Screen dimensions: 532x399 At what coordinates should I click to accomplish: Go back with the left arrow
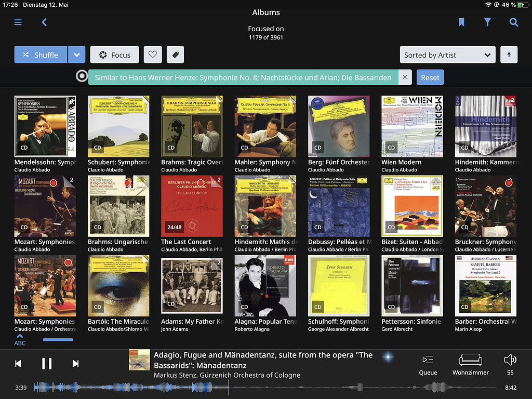click(x=44, y=22)
